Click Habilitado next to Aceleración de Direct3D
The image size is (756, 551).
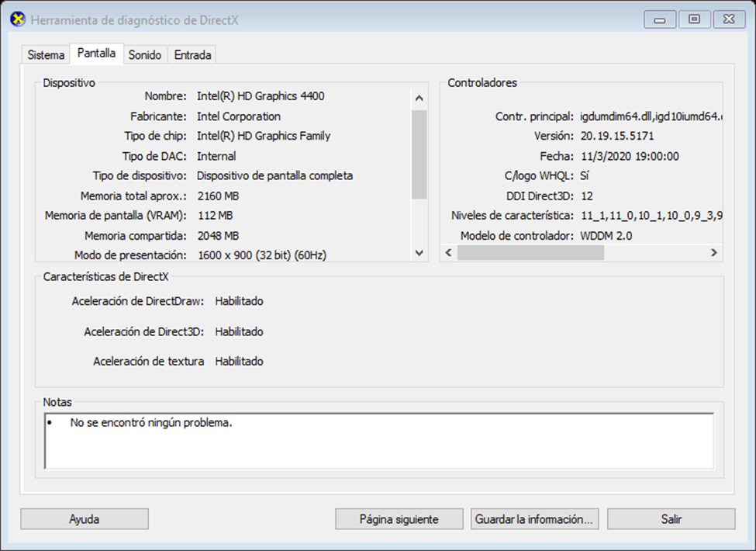239,331
